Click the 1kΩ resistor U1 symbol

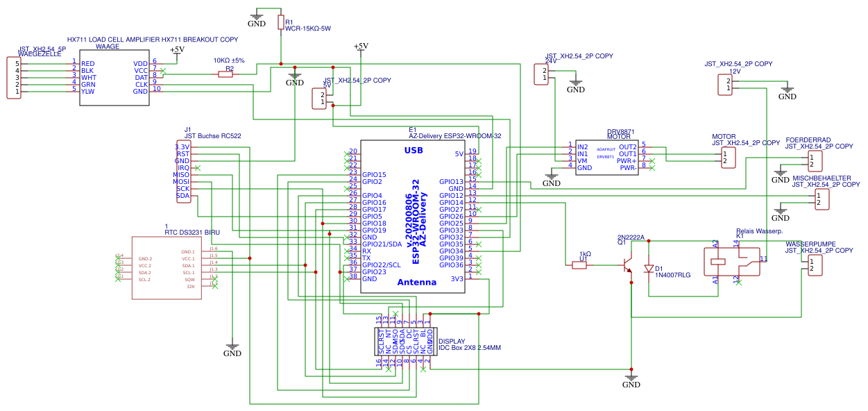[579, 265]
